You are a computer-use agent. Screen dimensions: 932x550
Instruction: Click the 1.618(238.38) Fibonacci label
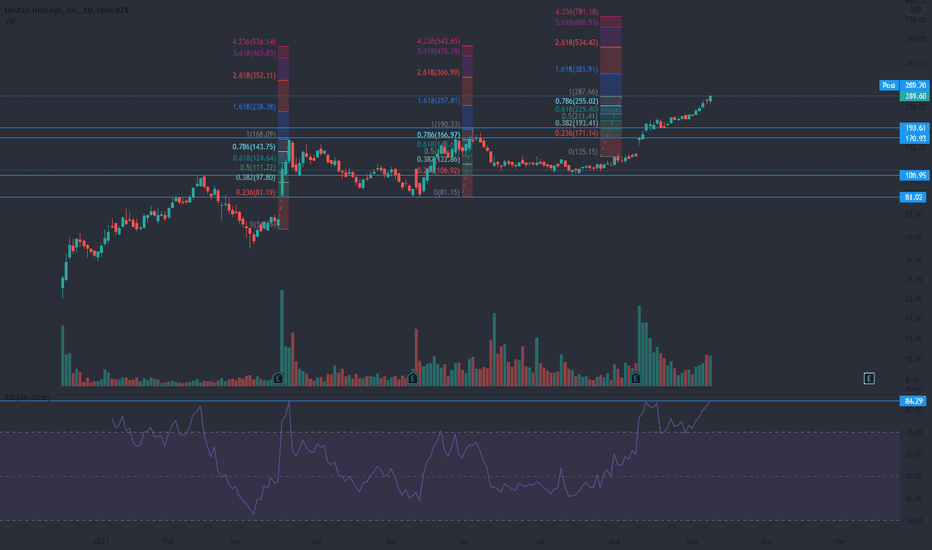(254, 107)
